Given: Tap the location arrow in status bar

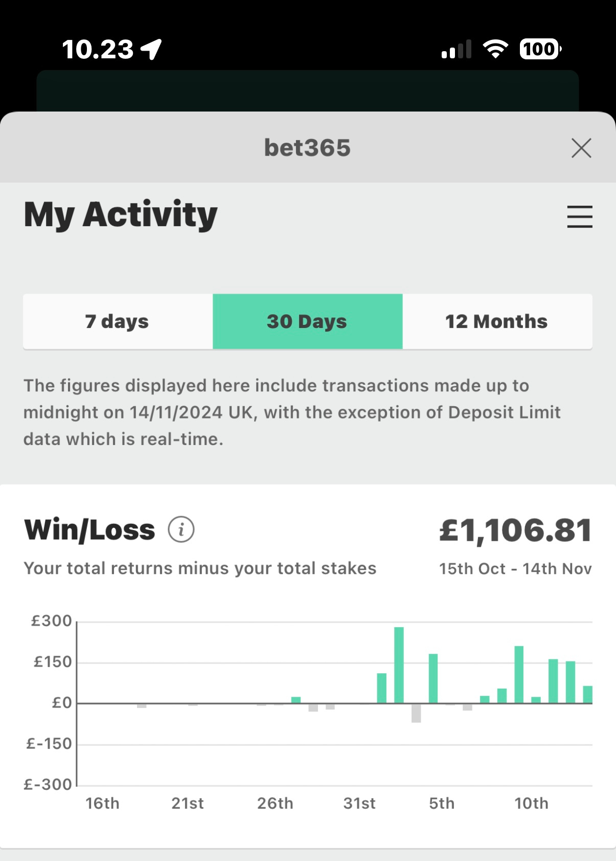Looking at the screenshot, I should pos(151,50).
